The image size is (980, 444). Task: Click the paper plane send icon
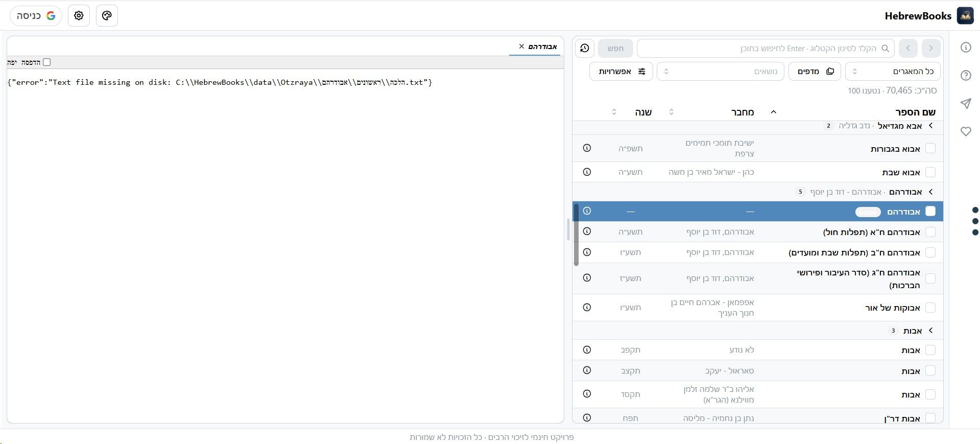point(965,104)
